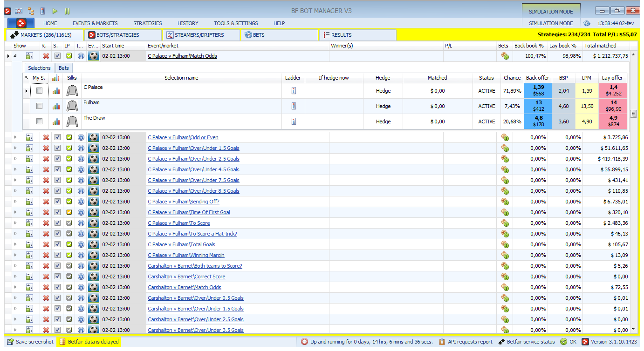Click the OK status indicator

click(569, 342)
